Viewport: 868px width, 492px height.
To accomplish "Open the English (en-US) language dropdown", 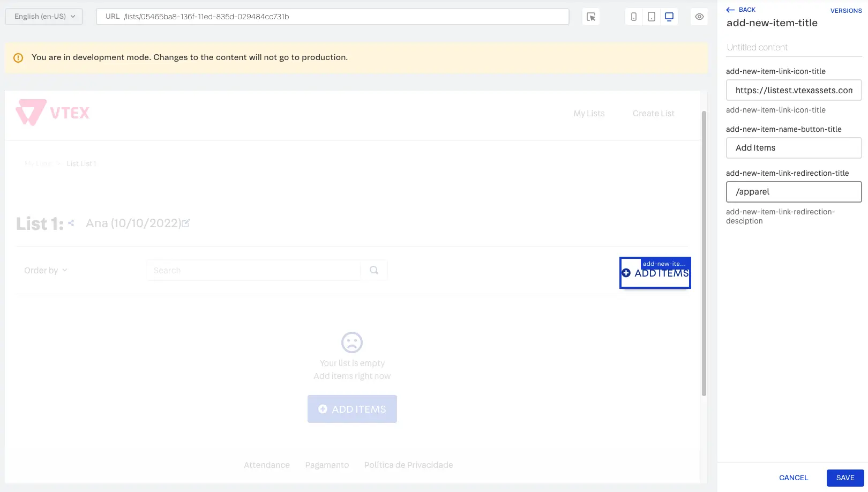I will coord(43,16).
